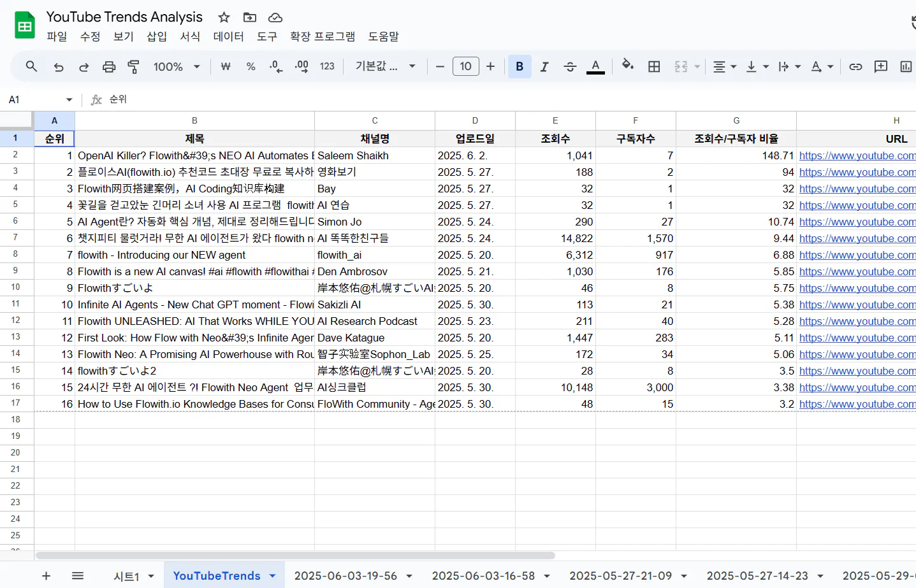Click the horizontal scrollbar
Screen dimensions: 916x588
[295, 556]
